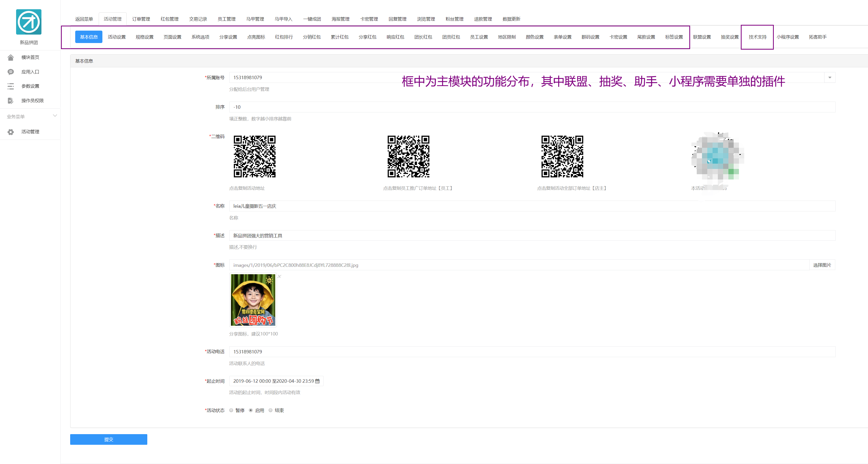
Task: Click the 新品拼团 app logo icon
Action: click(x=29, y=22)
